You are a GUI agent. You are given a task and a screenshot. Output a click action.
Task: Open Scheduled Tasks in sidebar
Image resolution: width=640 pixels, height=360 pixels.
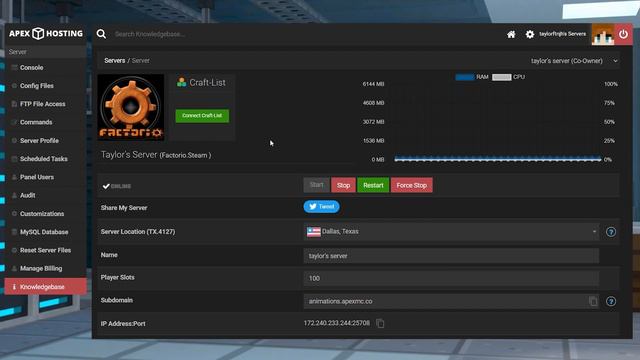coord(45,159)
